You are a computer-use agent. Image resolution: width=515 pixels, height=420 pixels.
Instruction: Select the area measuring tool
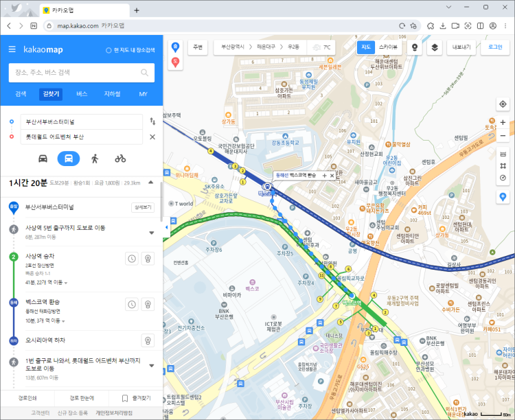tap(503, 166)
